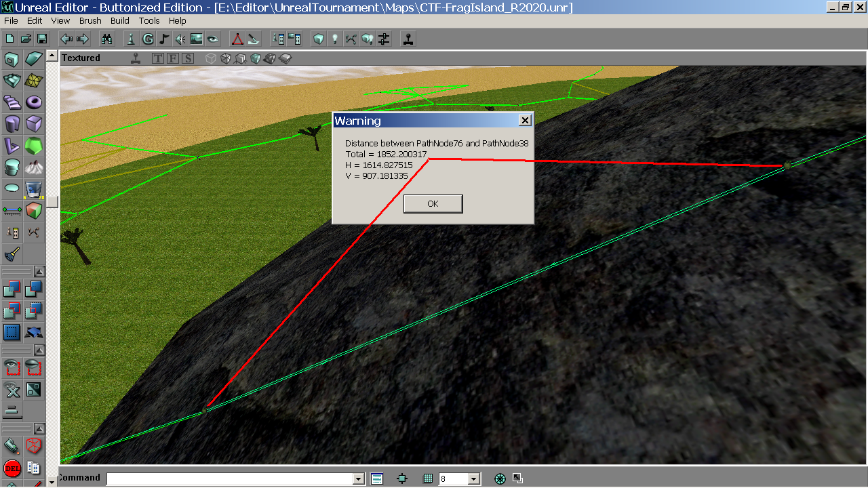Open the Brush menu
This screenshot has height=488, width=868.
point(90,21)
